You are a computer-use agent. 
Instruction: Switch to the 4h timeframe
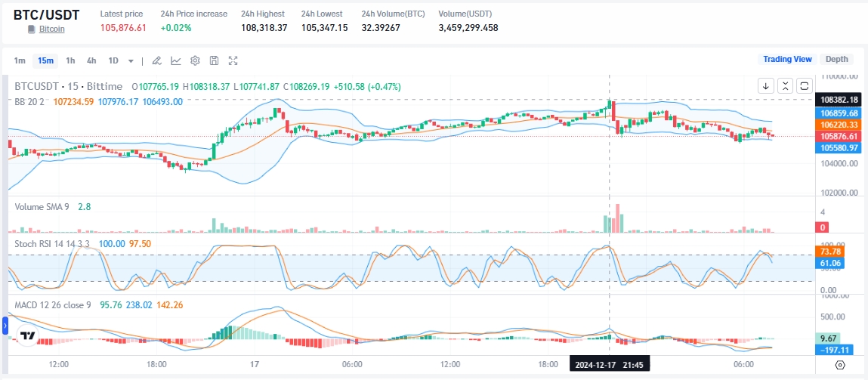(x=91, y=60)
